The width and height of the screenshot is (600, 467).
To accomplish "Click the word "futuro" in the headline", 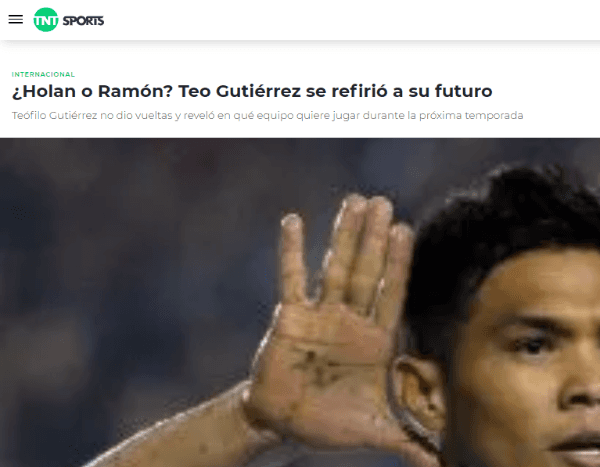I will click(463, 91).
